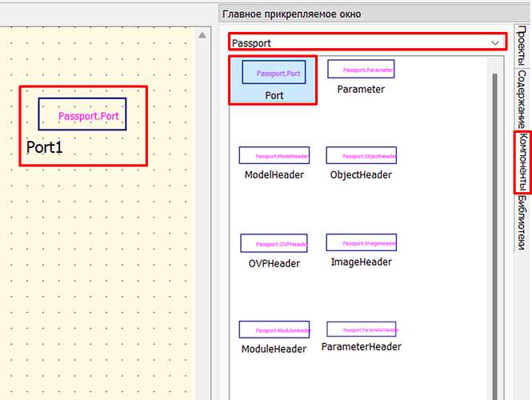Image resolution: width=532 pixels, height=400 pixels.
Task: Click the Parameter label text
Action: (361, 90)
